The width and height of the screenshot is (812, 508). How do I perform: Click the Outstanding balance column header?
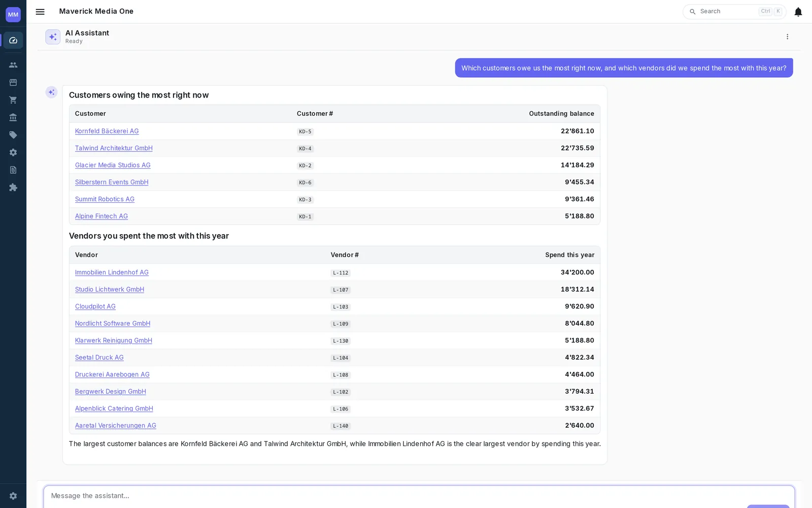(x=561, y=114)
